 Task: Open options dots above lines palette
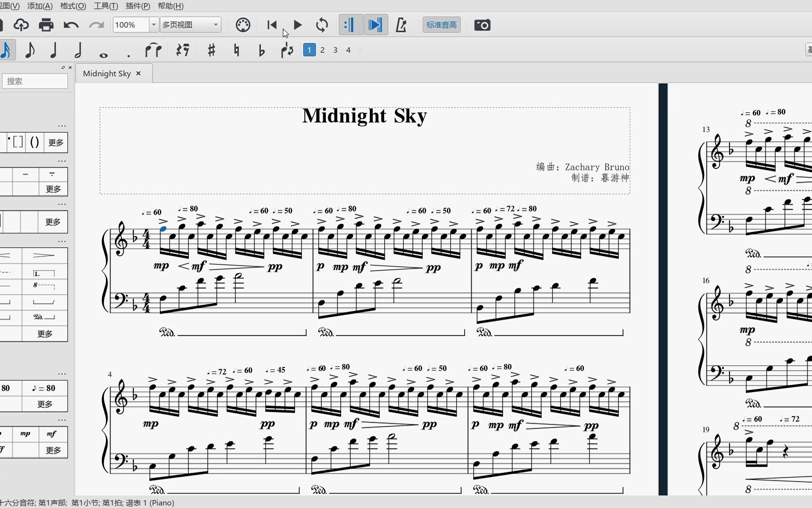62,241
